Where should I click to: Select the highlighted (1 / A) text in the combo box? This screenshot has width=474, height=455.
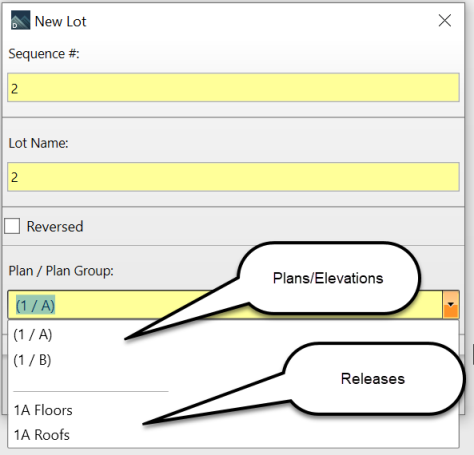point(35,305)
